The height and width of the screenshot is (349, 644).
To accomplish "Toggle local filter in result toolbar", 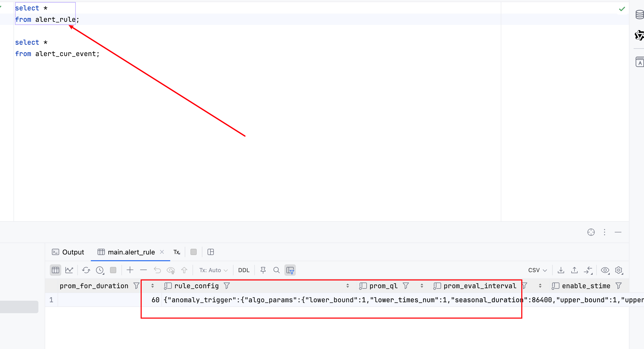I will coord(290,270).
